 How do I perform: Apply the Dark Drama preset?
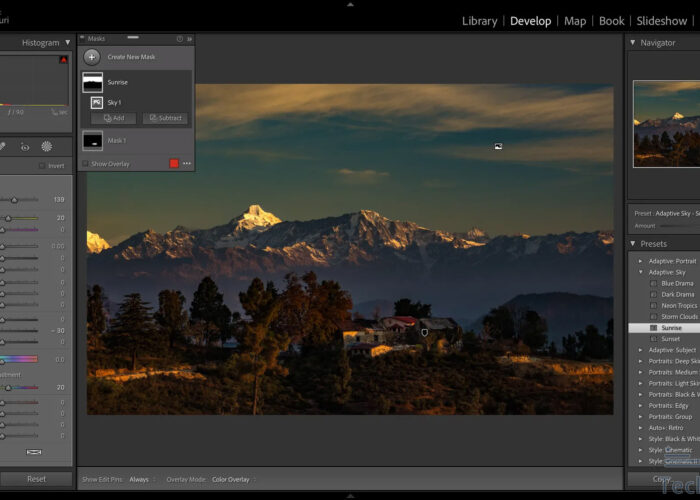click(678, 295)
